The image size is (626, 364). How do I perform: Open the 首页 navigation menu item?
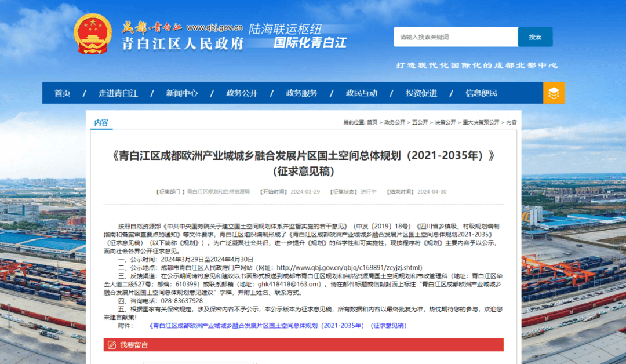(63, 93)
